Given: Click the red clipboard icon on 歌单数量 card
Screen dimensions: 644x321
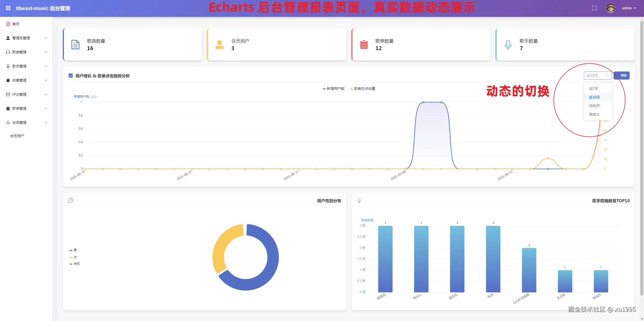Looking at the screenshot, I should click(x=364, y=45).
